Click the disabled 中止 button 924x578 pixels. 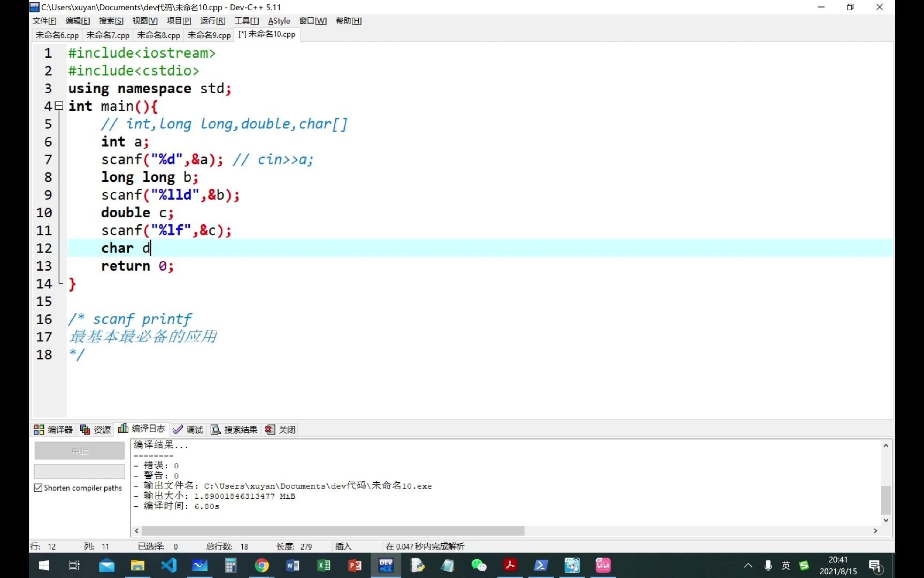pyautogui.click(x=80, y=451)
